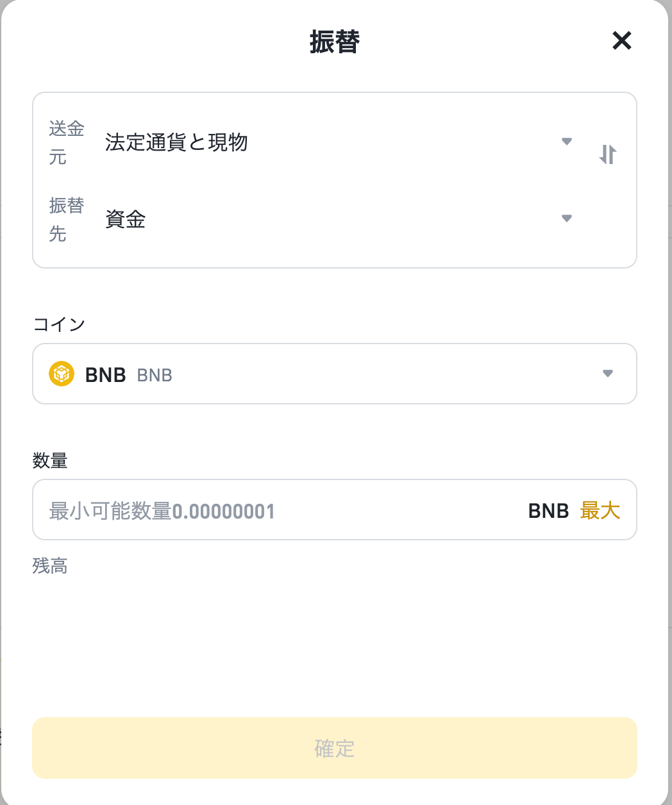Close the 振替 dialog with X
Viewport: 672px width, 805px height.
click(x=622, y=41)
